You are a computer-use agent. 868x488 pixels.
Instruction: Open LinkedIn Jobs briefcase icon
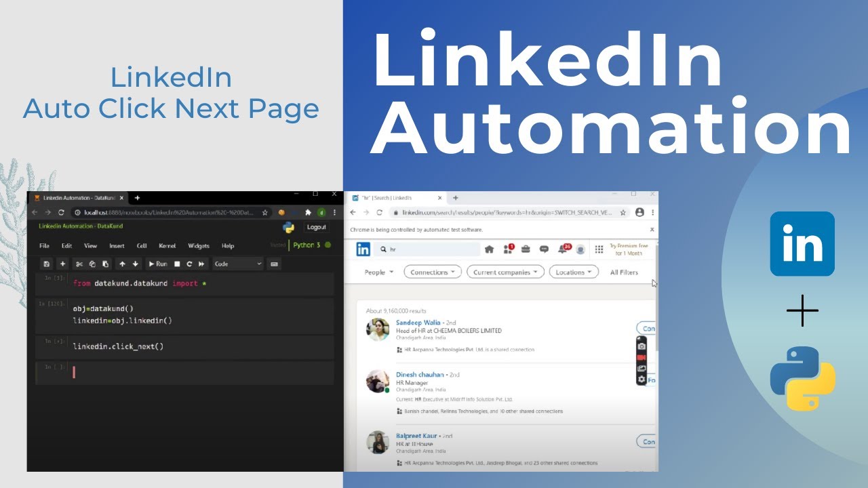(x=526, y=249)
